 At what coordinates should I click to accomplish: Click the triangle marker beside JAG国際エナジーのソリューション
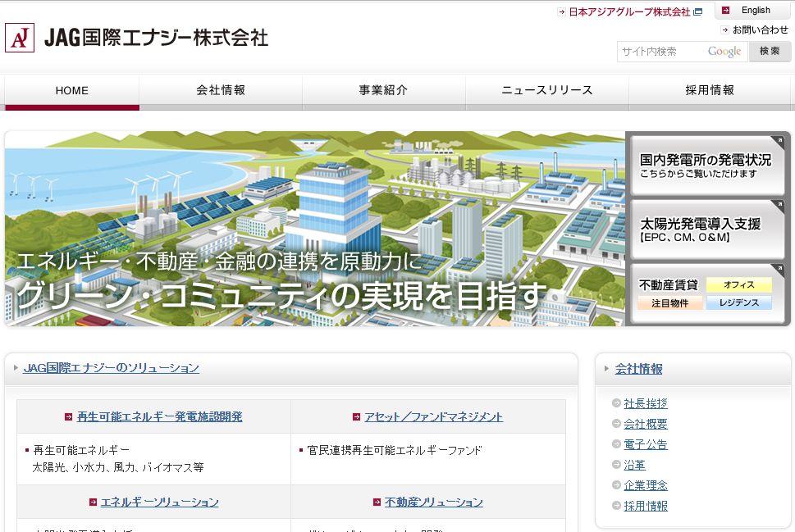coord(16,368)
